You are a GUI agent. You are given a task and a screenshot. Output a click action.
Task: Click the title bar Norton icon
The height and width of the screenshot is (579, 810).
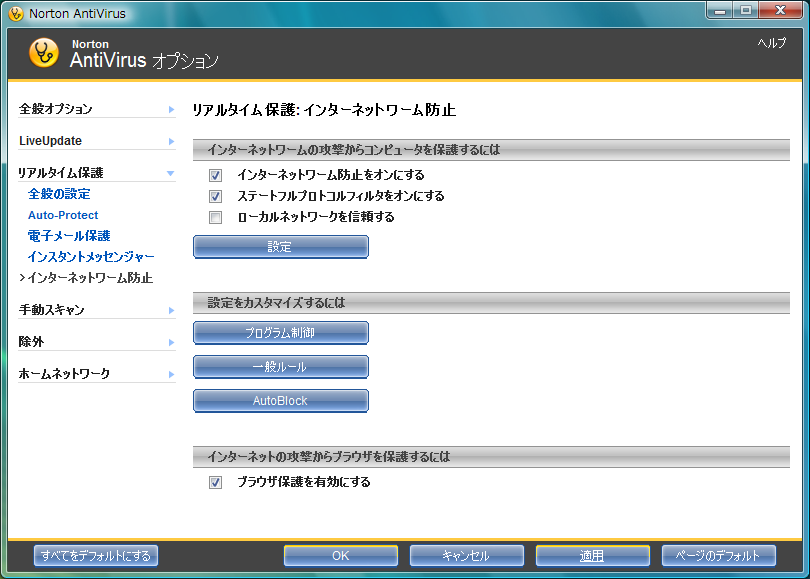15,13
